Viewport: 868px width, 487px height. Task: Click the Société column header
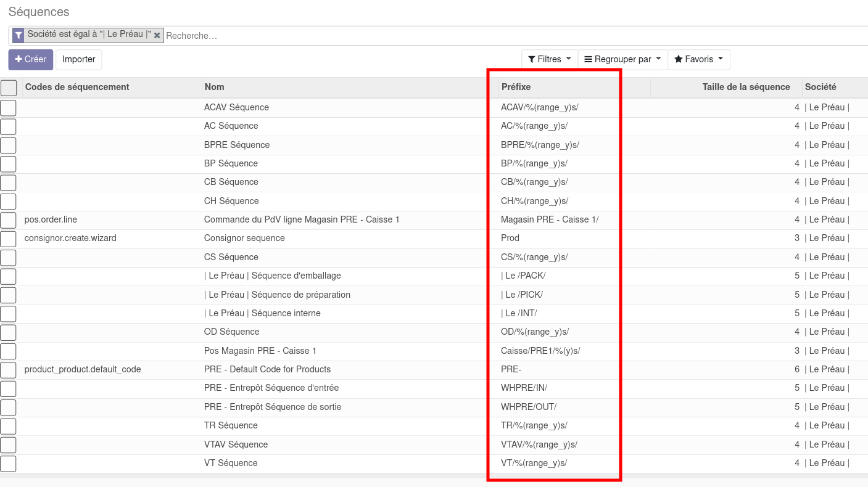[x=820, y=88]
